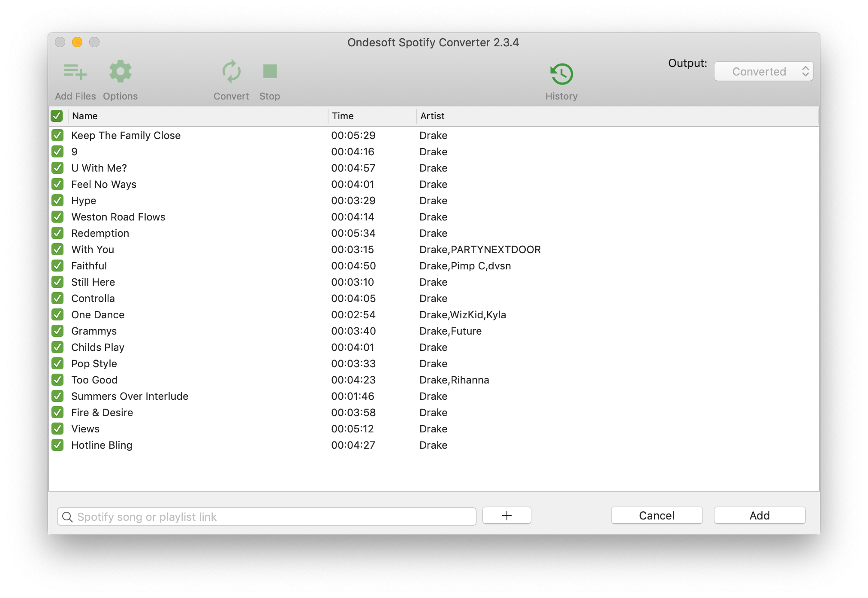Click the Drake,PARTYNEXTDOOR artist cell

point(480,250)
